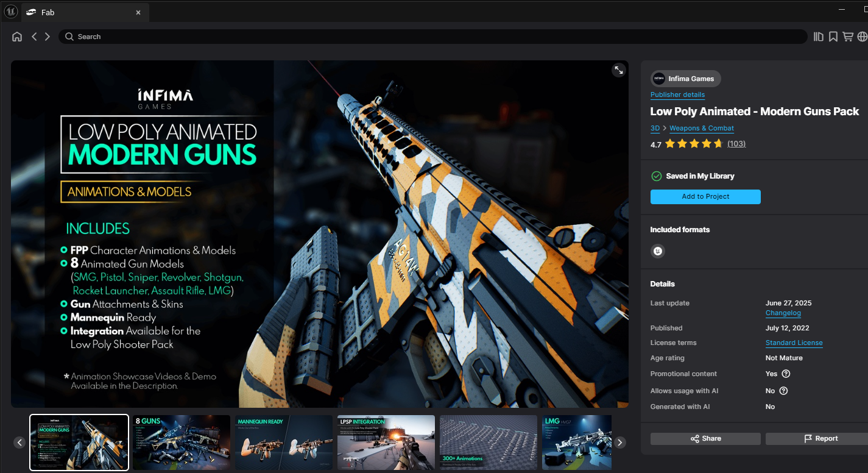Open the Weapons & Combat category link

pyautogui.click(x=702, y=128)
